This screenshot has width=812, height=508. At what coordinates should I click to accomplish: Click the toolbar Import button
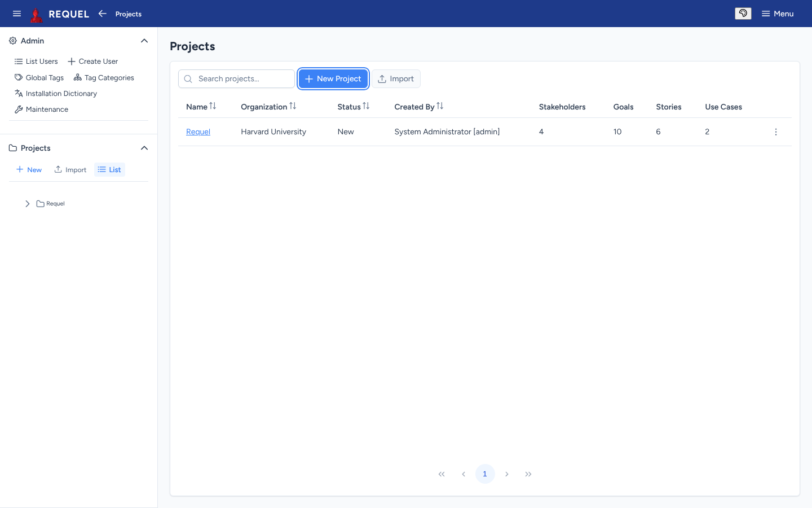point(396,79)
